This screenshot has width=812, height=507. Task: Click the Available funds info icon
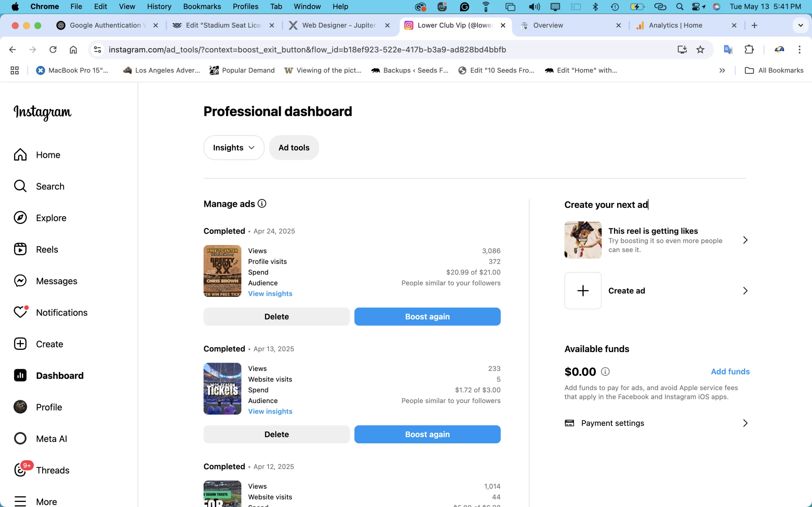pyautogui.click(x=605, y=371)
